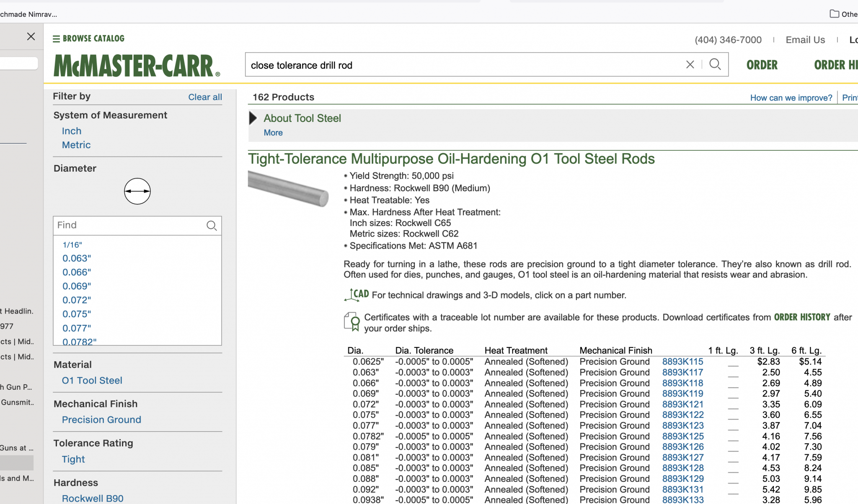
Task: Open part number 8893K121
Action: point(682,404)
